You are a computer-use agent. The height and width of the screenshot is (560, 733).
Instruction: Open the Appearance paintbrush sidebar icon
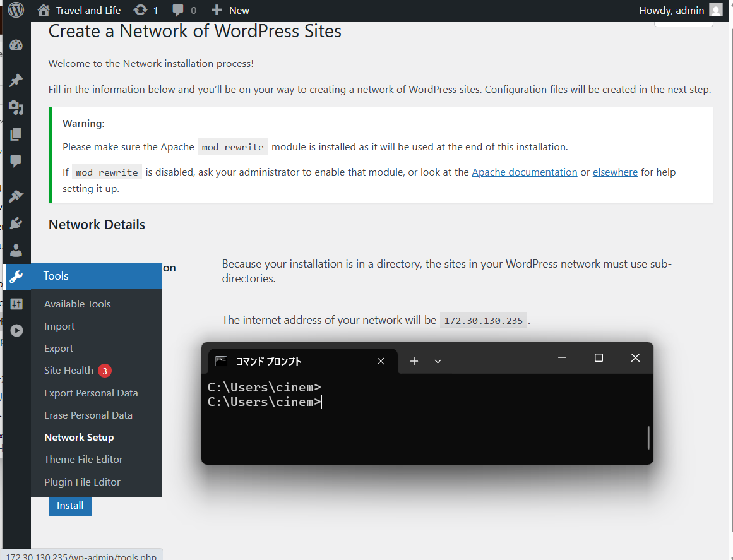(x=16, y=196)
